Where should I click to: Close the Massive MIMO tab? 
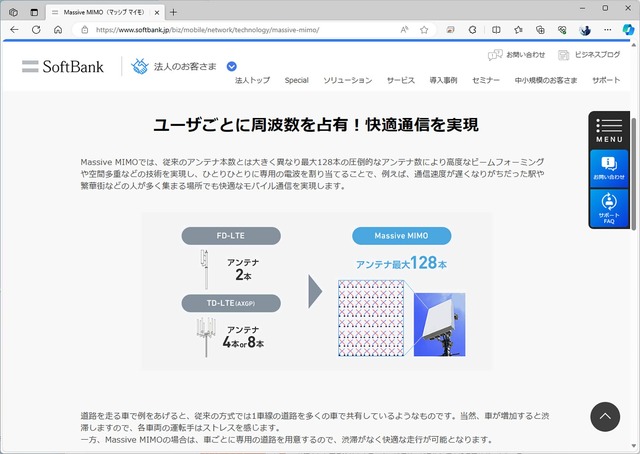[157, 13]
